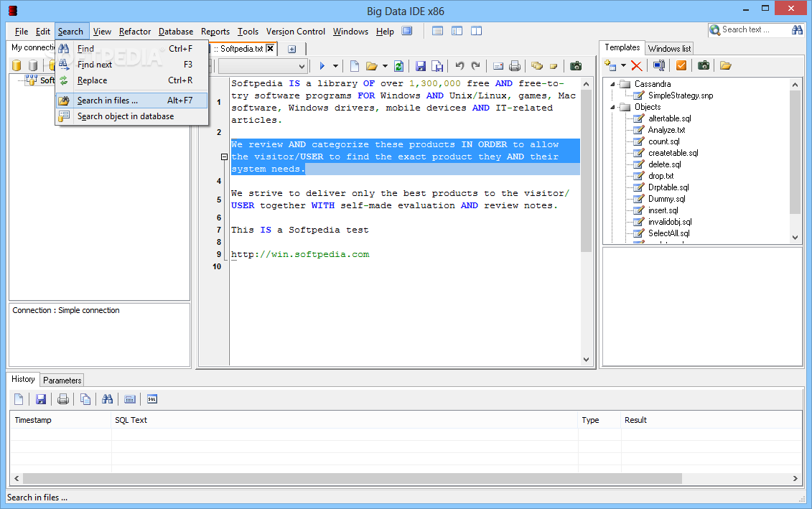Image resolution: width=812 pixels, height=509 pixels.
Task: Click the Open folder icon in editor toolbar
Action: [371, 66]
